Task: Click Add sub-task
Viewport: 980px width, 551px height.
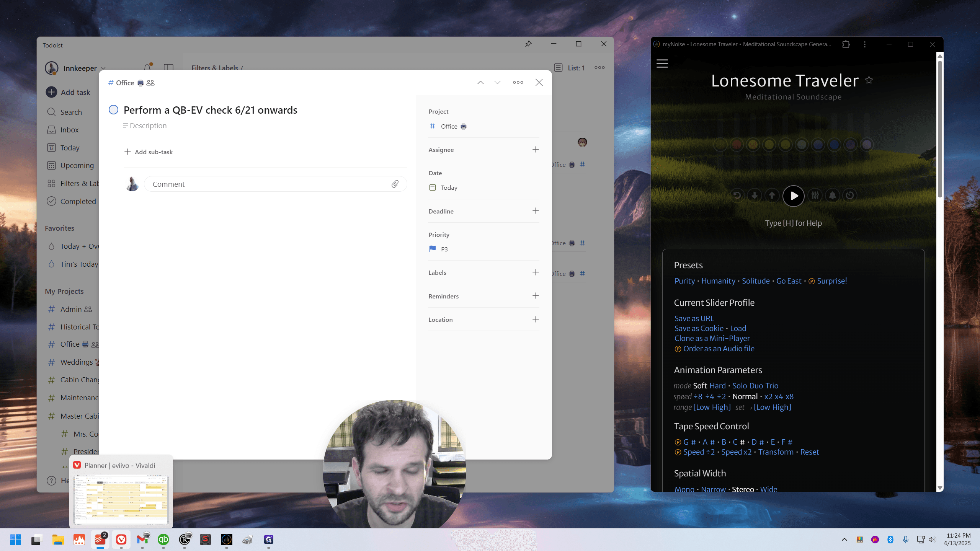Action: tap(149, 152)
